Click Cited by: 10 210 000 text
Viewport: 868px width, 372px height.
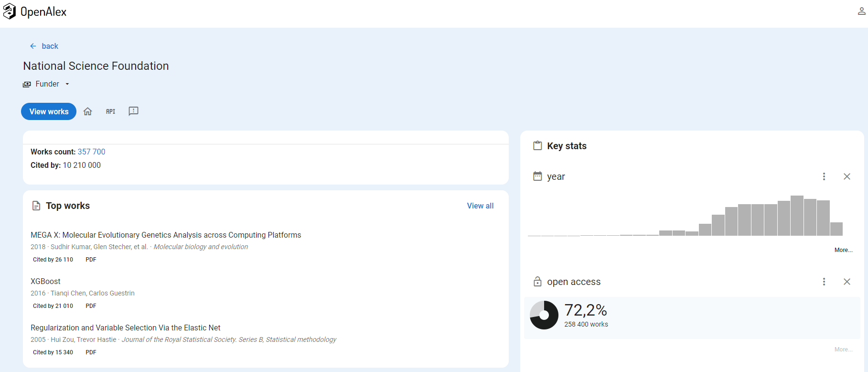(x=65, y=165)
